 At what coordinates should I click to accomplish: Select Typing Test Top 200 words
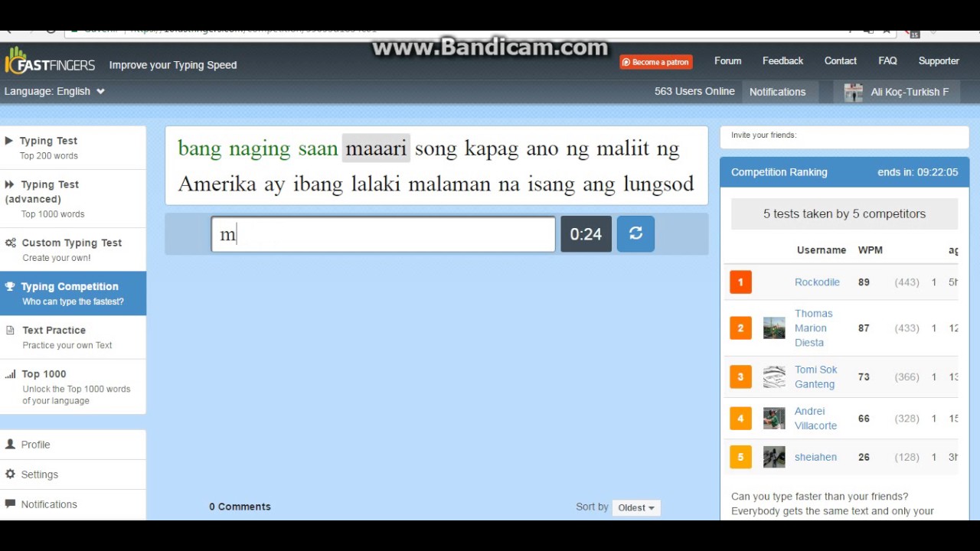pyautogui.click(x=73, y=148)
